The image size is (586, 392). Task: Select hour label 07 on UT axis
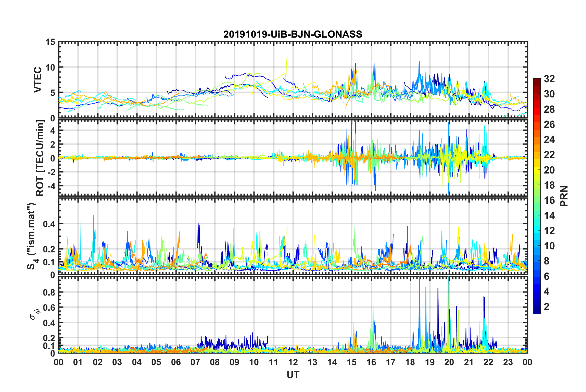(x=195, y=362)
